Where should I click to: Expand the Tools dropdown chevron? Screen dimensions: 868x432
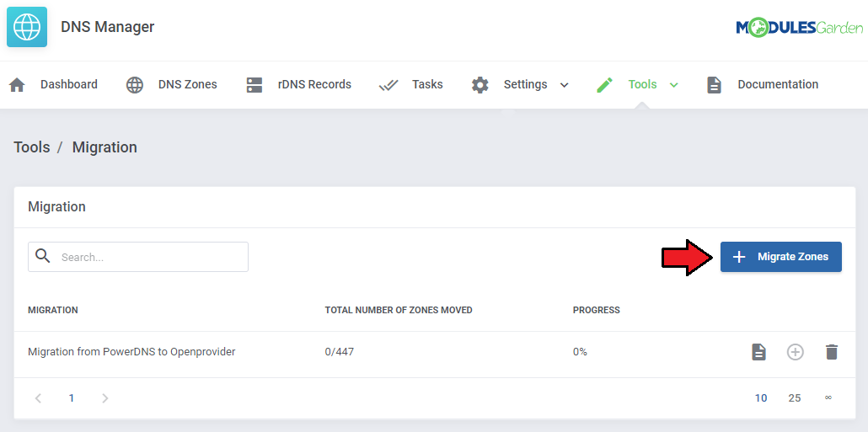coord(673,85)
